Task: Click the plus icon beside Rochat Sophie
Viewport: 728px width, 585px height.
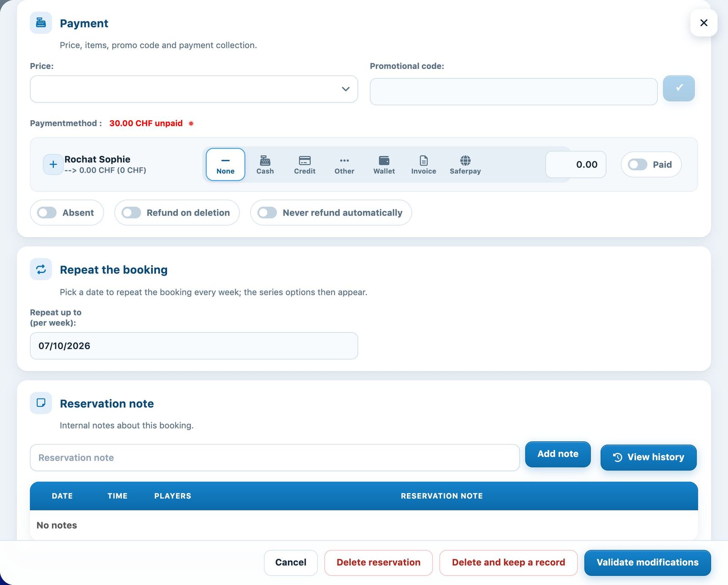Action: coord(53,164)
